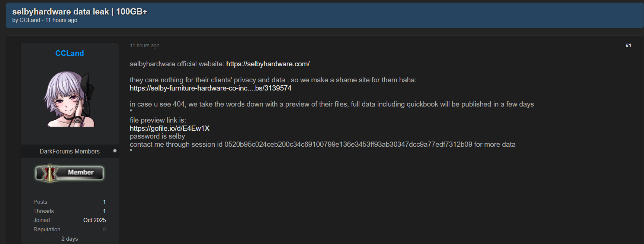Screen dimensions: 644x244
Task: Click the Reputation score value
Action: pos(105,229)
